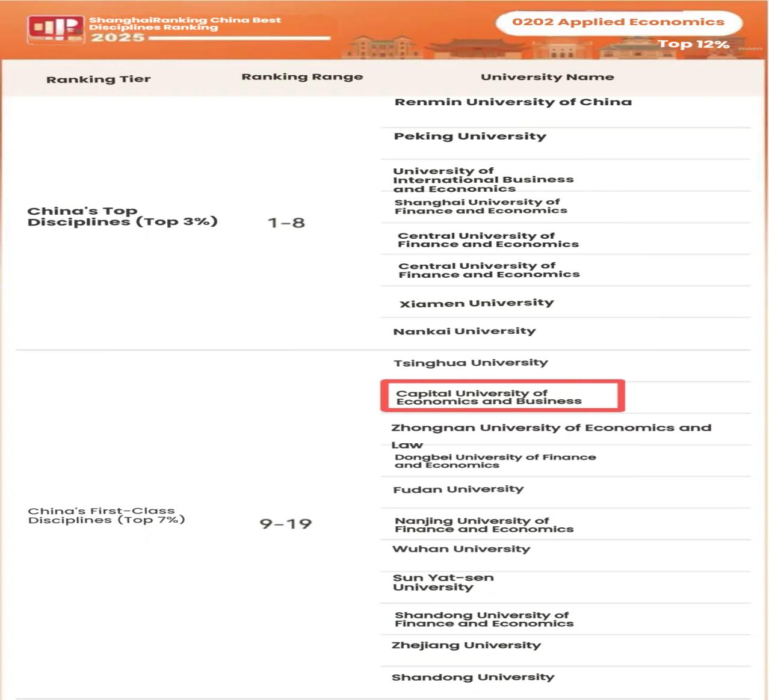769x700 pixels.
Task: Select the Ranking Tier column header
Action: [x=98, y=79]
